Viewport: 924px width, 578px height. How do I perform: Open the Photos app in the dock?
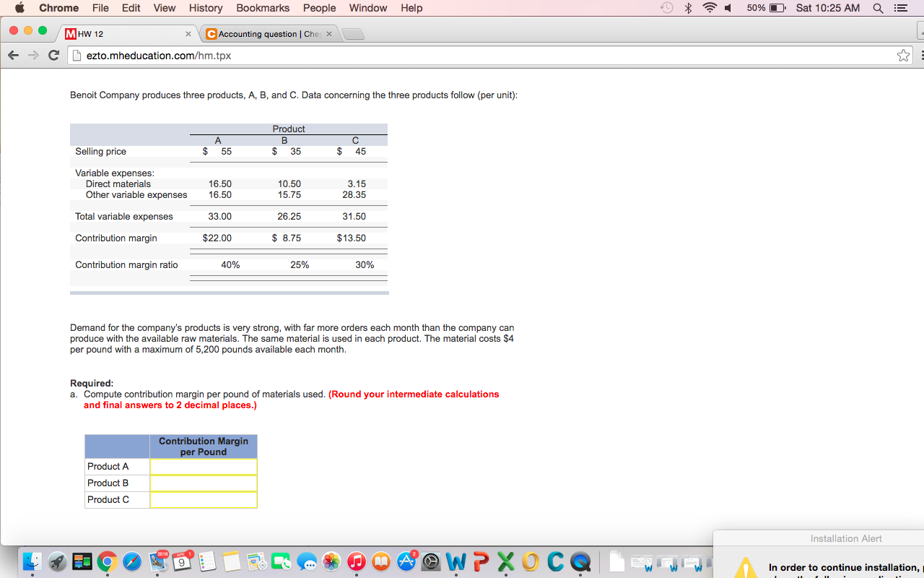tap(331, 562)
